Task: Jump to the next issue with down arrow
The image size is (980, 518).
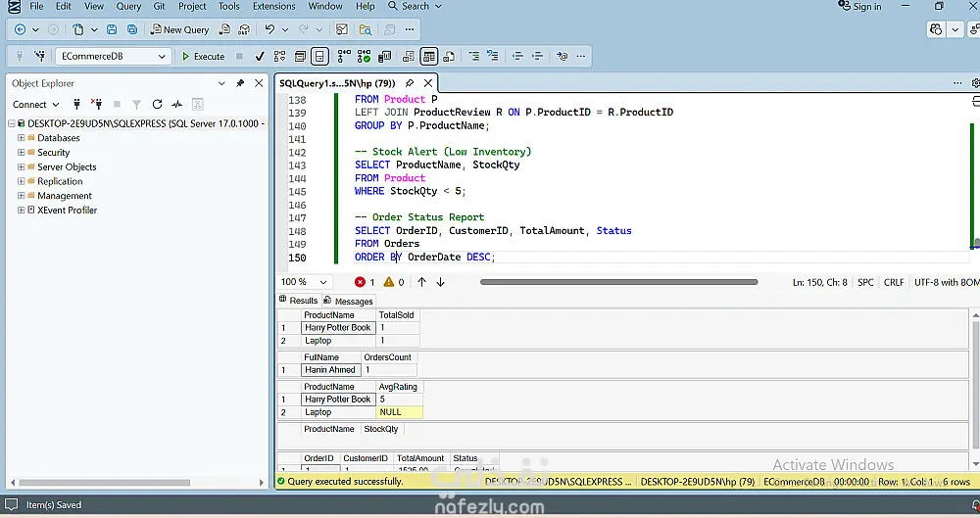Action: tap(441, 282)
